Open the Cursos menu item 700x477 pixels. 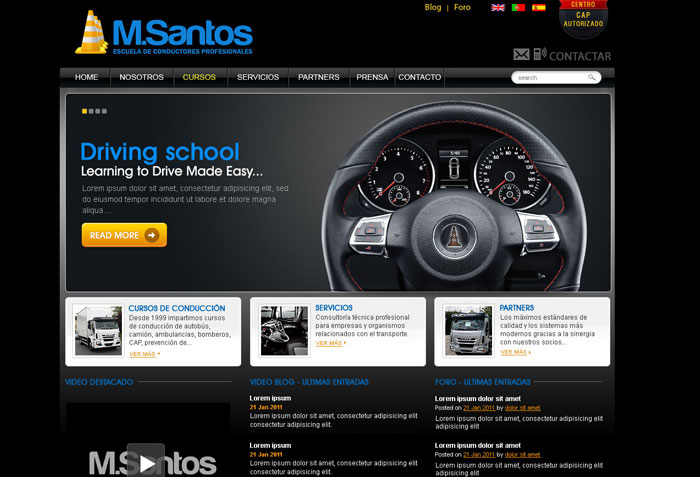(199, 77)
